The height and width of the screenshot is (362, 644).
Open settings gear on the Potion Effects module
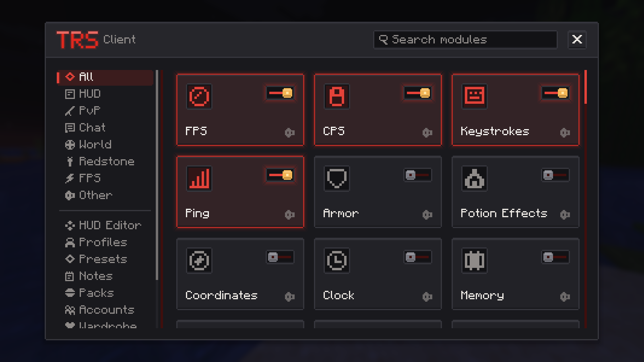point(565,214)
